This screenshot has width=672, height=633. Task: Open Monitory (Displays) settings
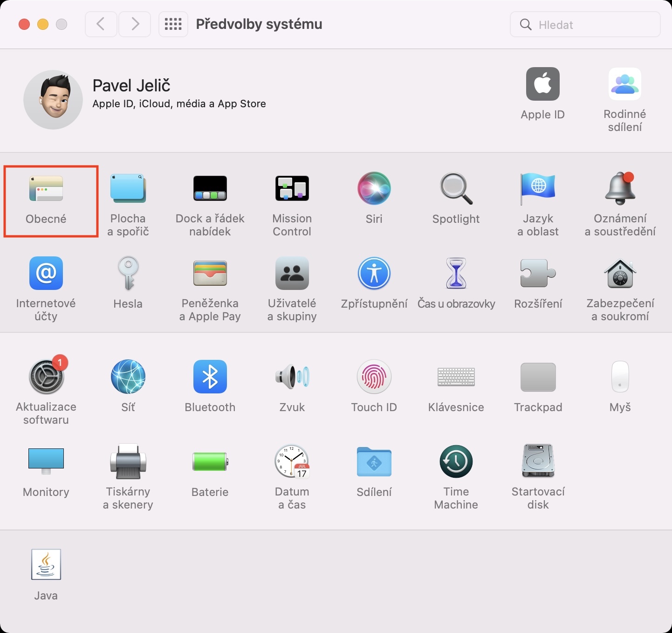(46, 461)
